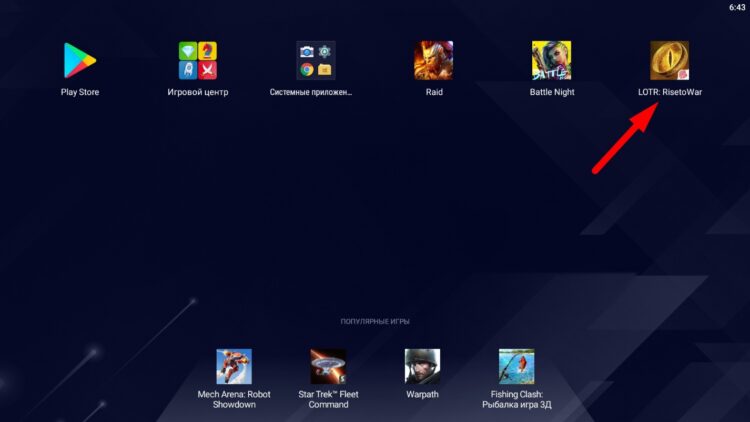Image resolution: width=750 pixels, height=422 pixels.
Task: Select the "Системные приложен..." folder label
Action: pyautogui.click(x=311, y=93)
